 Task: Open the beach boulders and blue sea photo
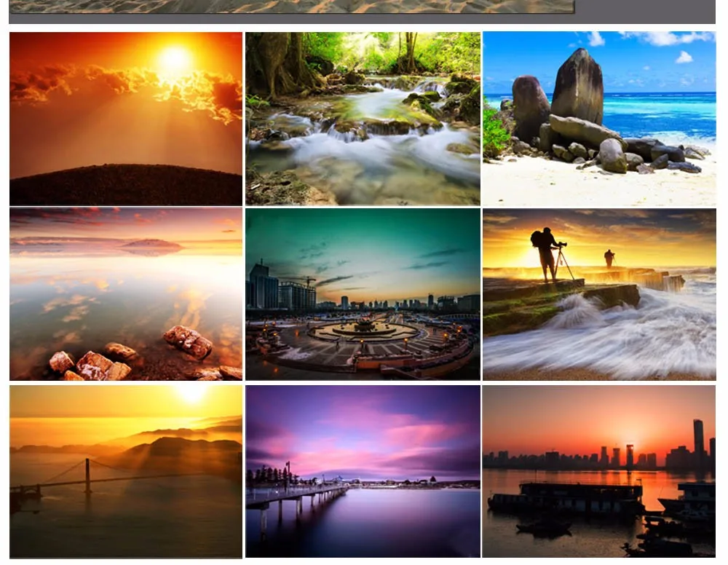599,119
